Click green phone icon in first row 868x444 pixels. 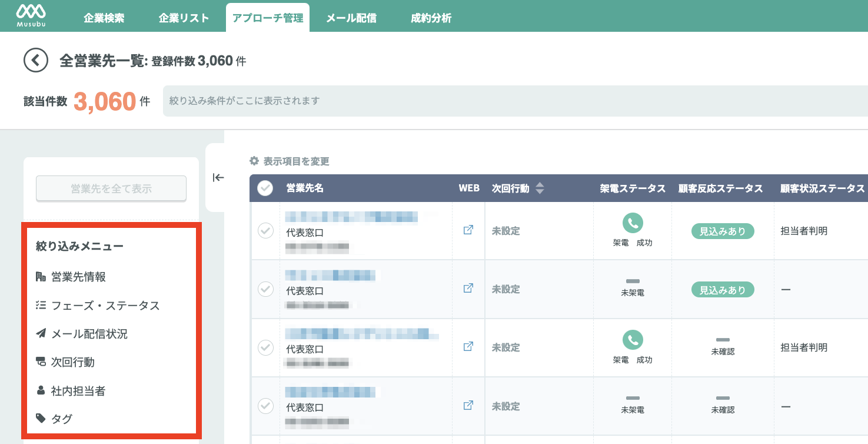click(x=633, y=223)
